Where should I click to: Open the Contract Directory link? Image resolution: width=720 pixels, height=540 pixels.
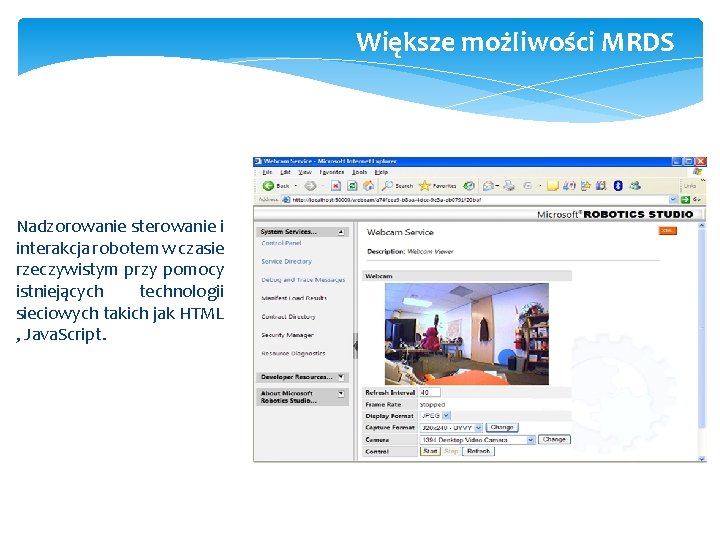pos(288,316)
